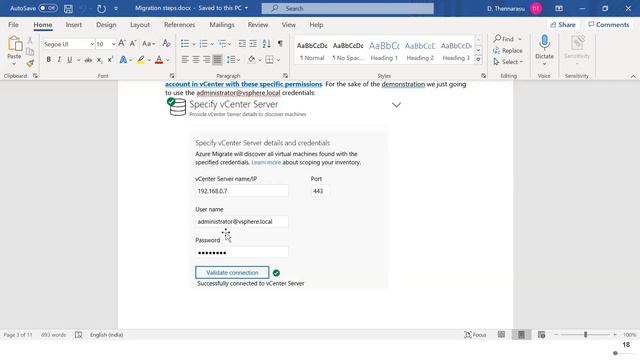Click the Share button
This screenshot has width=640, height=360.
563,24
